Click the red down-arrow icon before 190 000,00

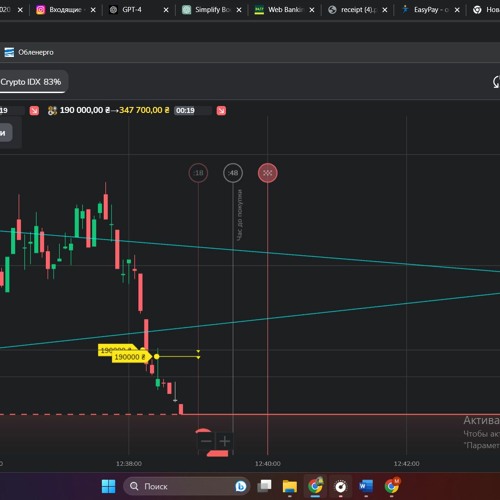click(34, 110)
